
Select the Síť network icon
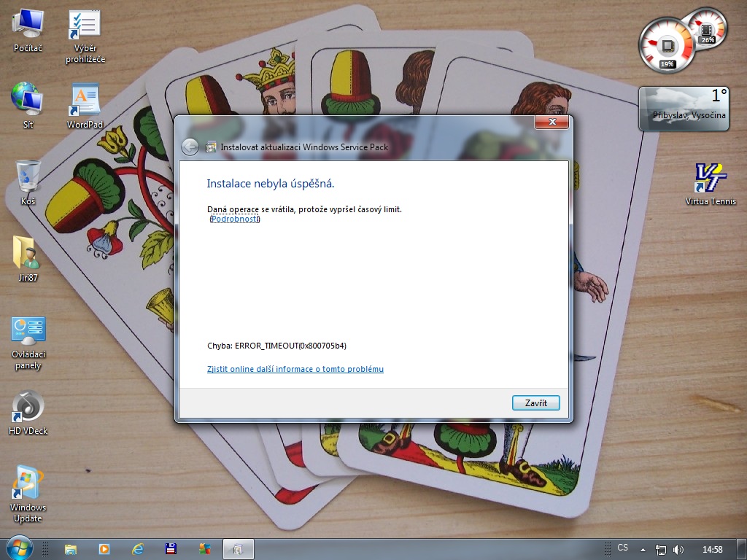click(x=28, y=106)
